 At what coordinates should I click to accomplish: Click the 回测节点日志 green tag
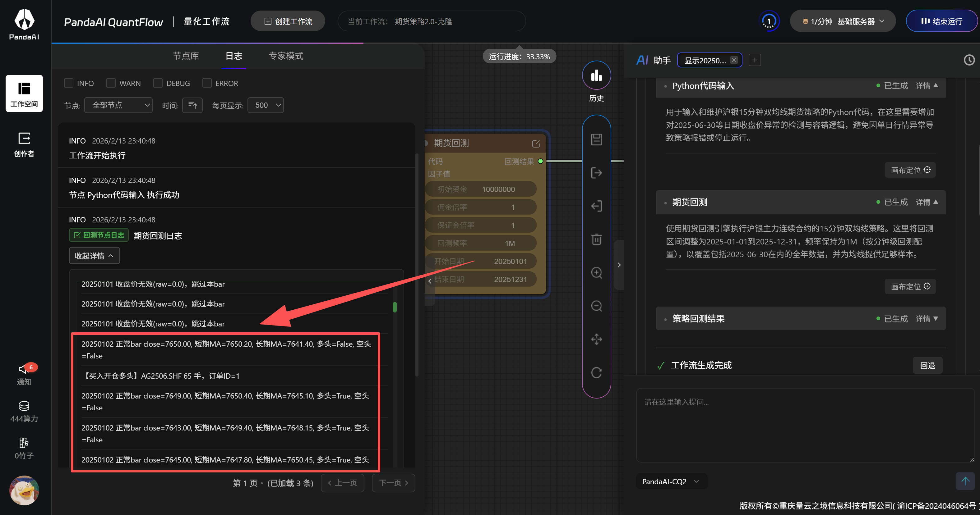coord(99,235)
